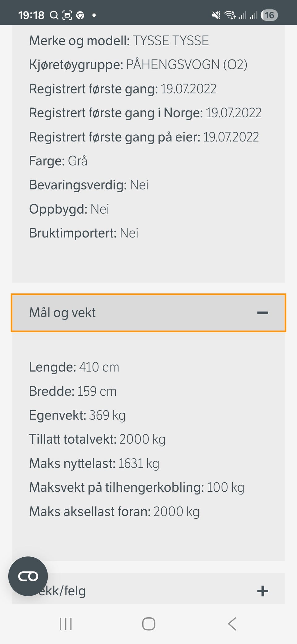Image resolution: width=297 pixels, height=644 pixels.
Task: Open the recent apps overview button
Action: coord(66,624)
